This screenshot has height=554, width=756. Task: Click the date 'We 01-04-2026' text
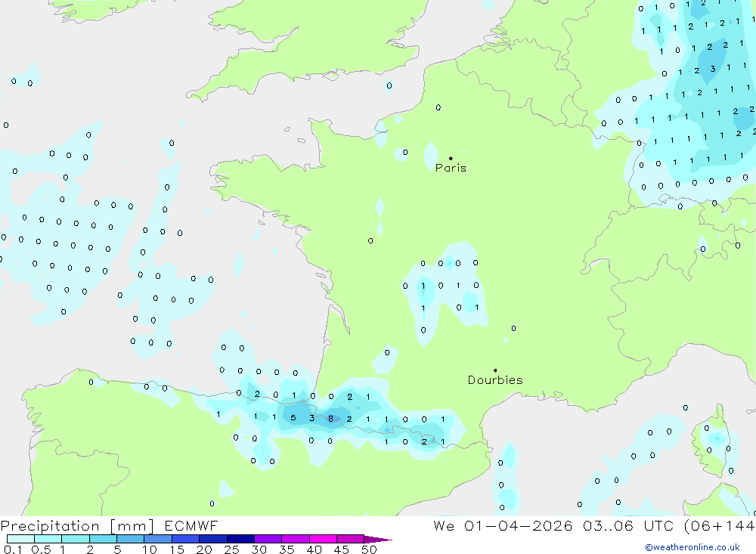tap(503, 525)
